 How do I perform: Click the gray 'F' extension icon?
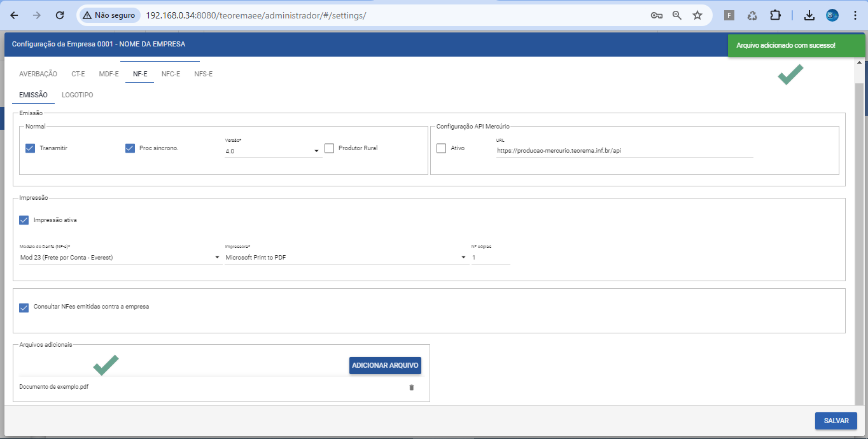click(729, 15)
